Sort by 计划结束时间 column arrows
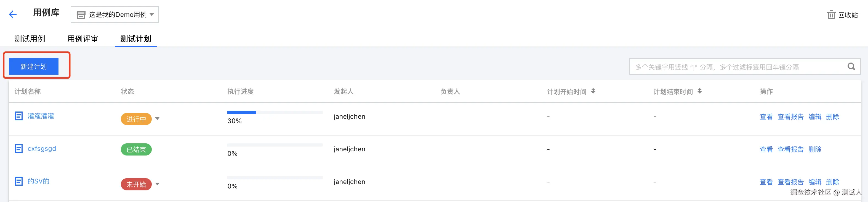The image size is (868, 202). (699, 91)
